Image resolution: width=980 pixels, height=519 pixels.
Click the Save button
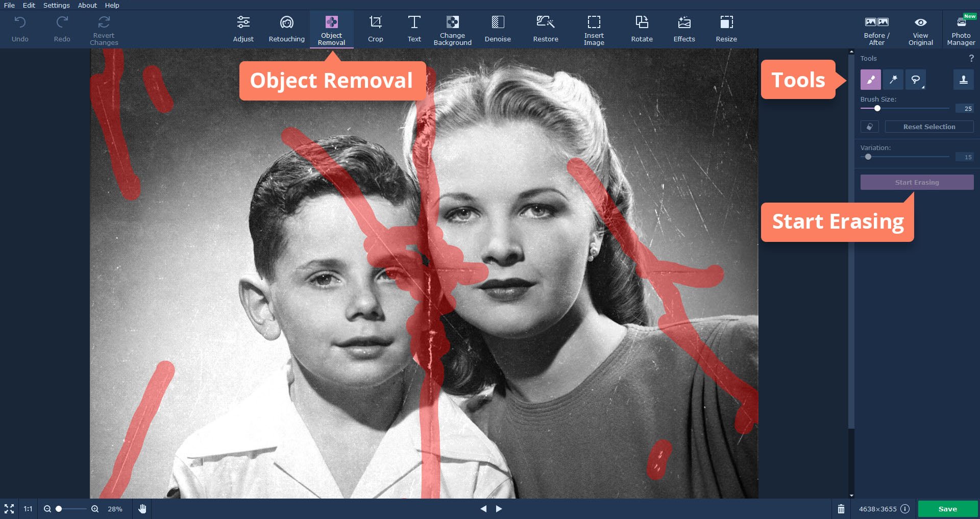tap(948, 509)
